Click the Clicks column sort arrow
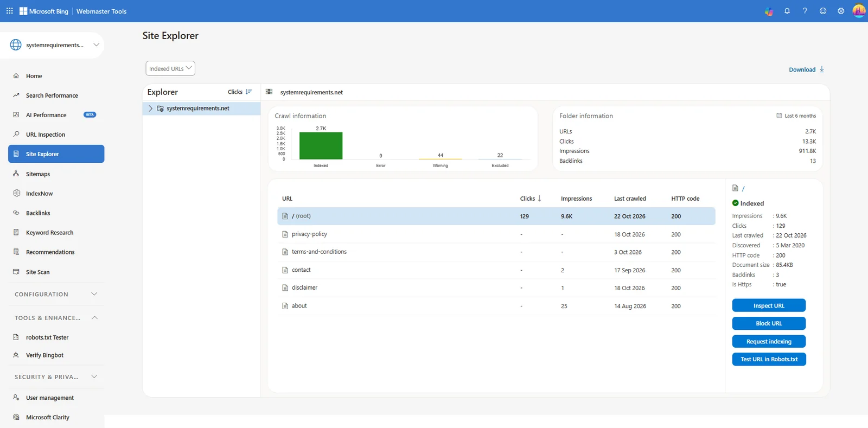The height and width of the screenshot is (428, 868). pyautogui.click(x=539, y=199)
